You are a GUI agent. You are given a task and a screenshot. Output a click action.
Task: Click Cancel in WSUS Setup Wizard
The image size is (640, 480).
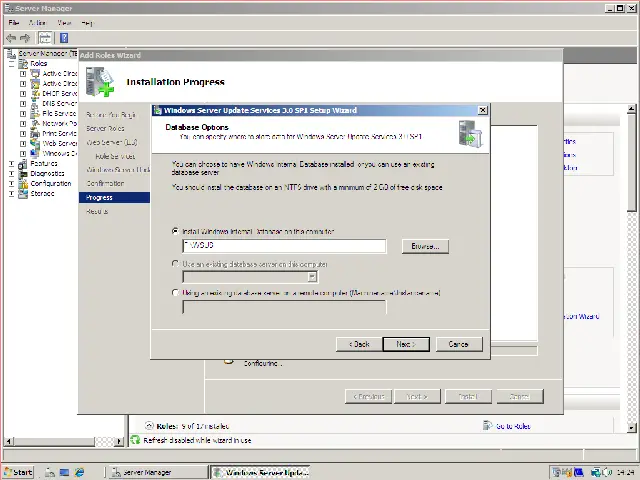point(459,344)
